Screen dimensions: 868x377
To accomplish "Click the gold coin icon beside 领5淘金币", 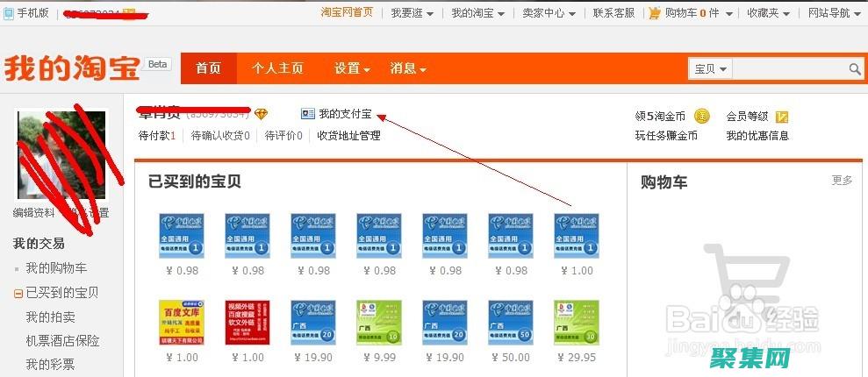I will 702,116.
